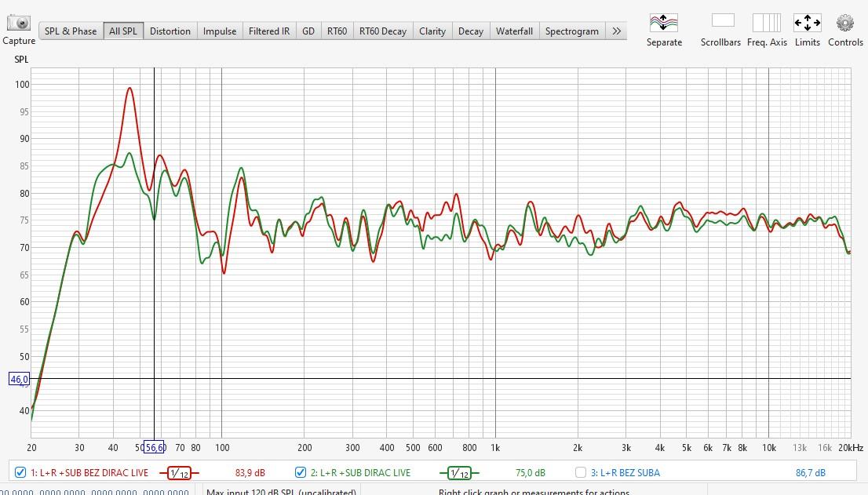Switch to the SPL & Phase tab
868x495 pixels.
(71, 31)
